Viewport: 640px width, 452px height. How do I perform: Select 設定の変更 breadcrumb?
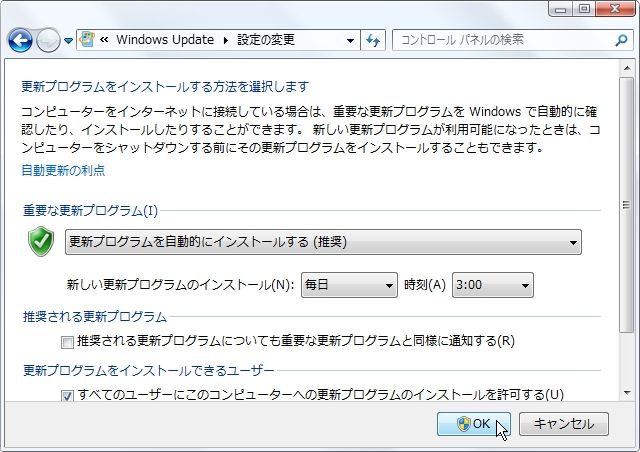coord(266,40)
